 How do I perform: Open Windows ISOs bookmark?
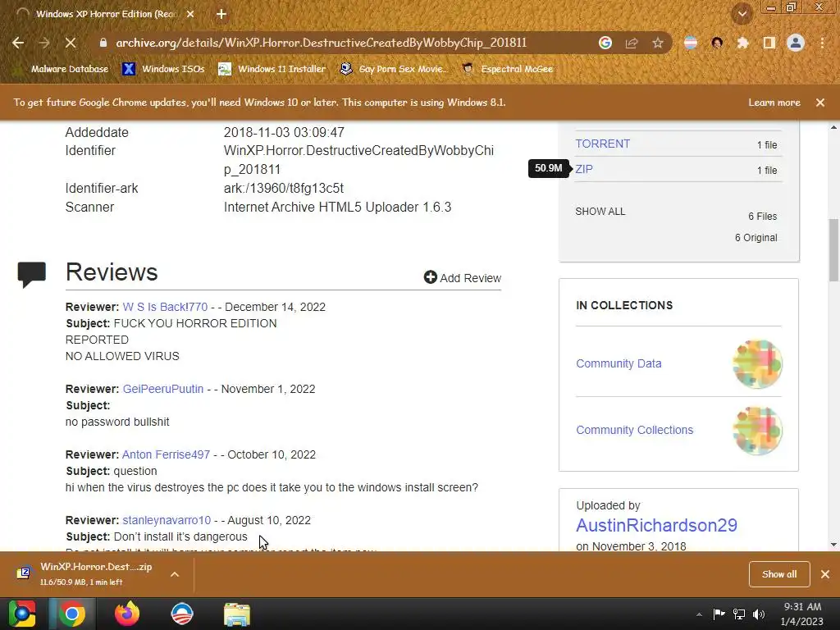pyautogui.click(x=163, y=69)
